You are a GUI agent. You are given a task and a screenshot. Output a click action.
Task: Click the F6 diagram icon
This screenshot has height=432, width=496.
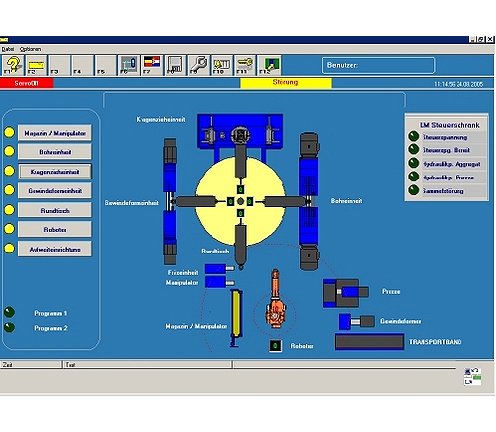129,65
